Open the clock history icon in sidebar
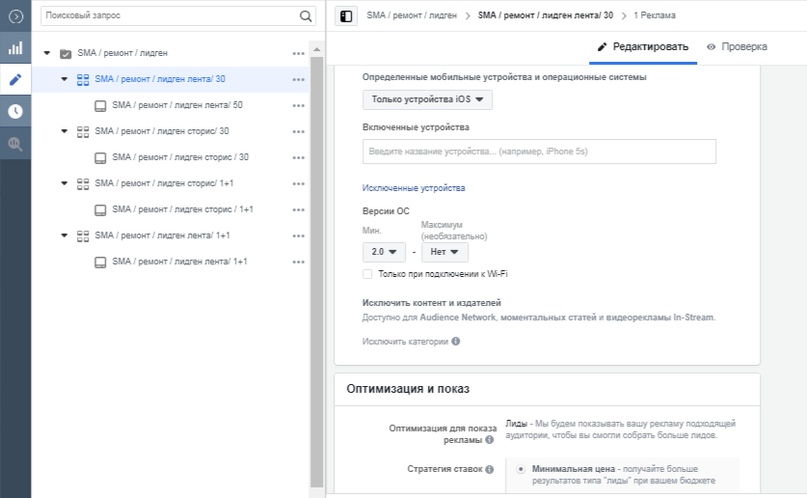The image size is (807, 498). (15, 111)
